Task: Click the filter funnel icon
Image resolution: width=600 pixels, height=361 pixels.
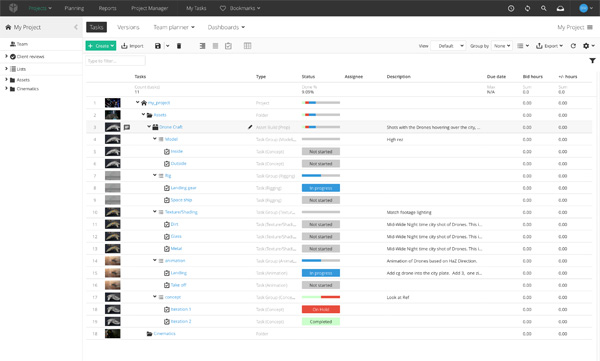Action: coord(592,60)
